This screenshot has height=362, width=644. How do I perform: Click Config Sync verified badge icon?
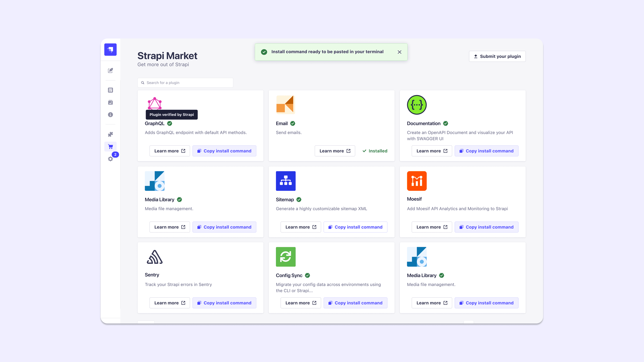coord(307,275)
